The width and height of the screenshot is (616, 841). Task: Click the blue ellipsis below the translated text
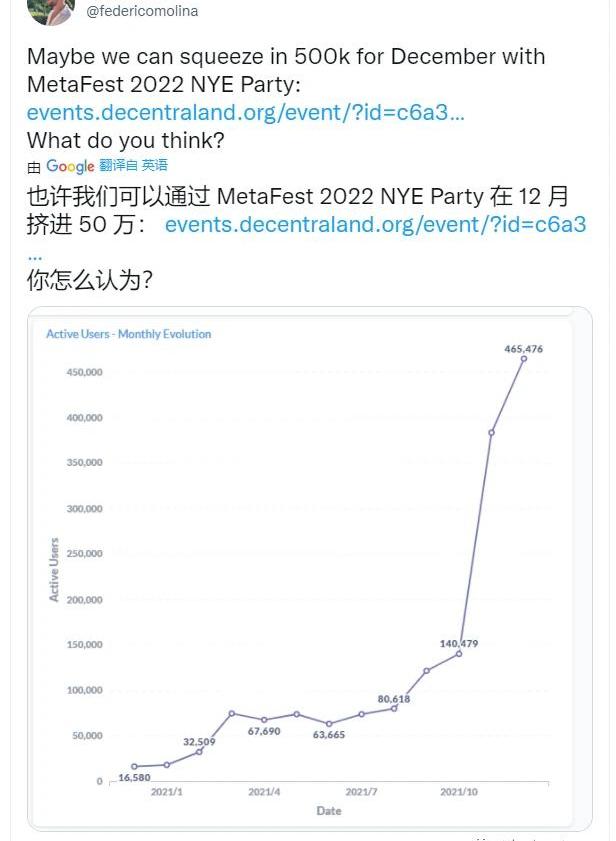[x=35, y=254]
